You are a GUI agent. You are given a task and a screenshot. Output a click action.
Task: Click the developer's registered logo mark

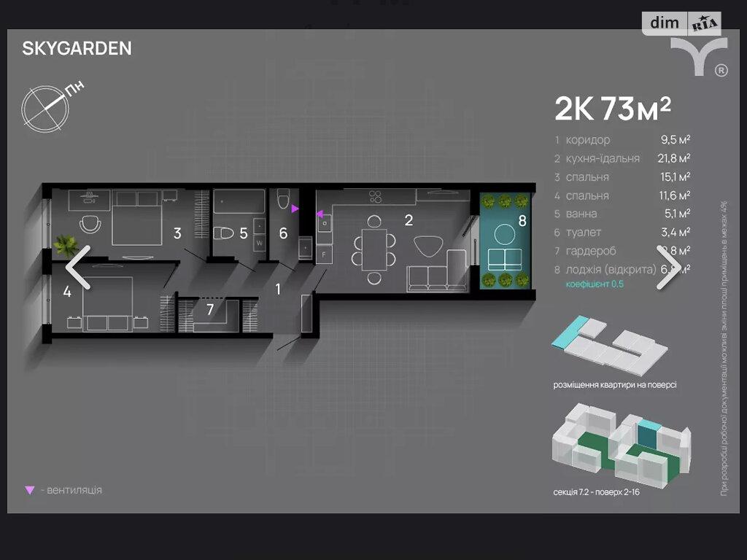(x=699, y=57)
